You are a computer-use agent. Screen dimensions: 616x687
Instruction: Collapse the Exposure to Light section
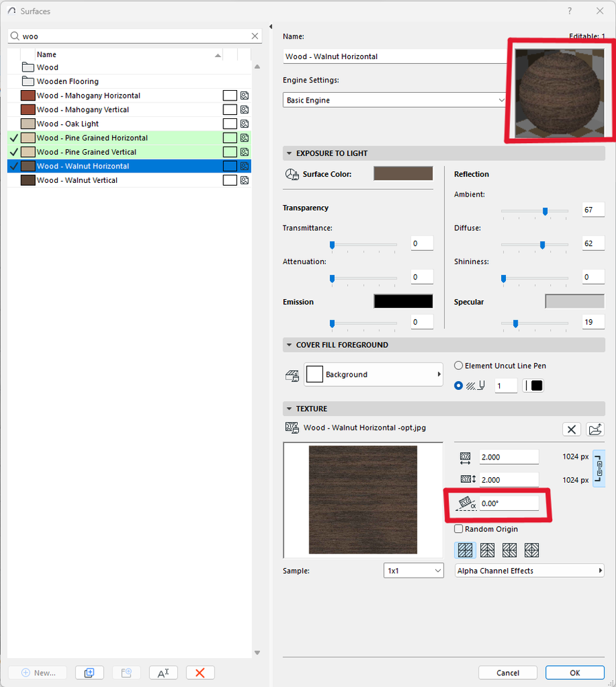coord(289,153)
